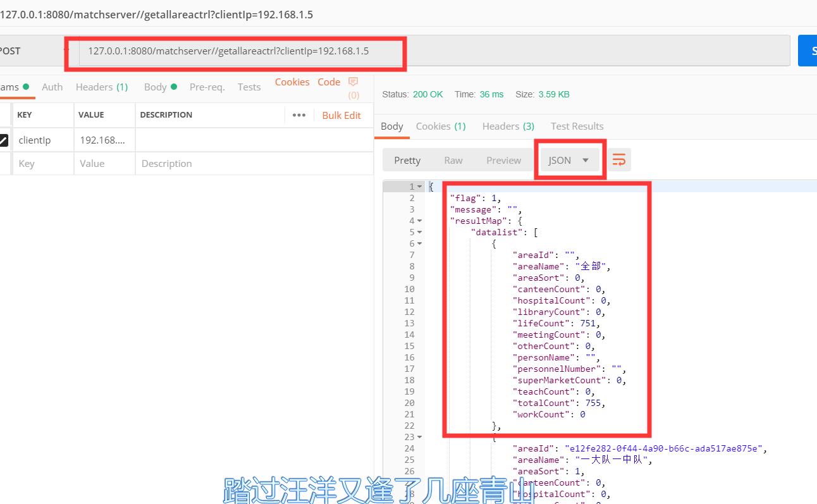Click the "areaSort": 1 line
The height and width of the screenshot is (504, 817).
[548, 471]
